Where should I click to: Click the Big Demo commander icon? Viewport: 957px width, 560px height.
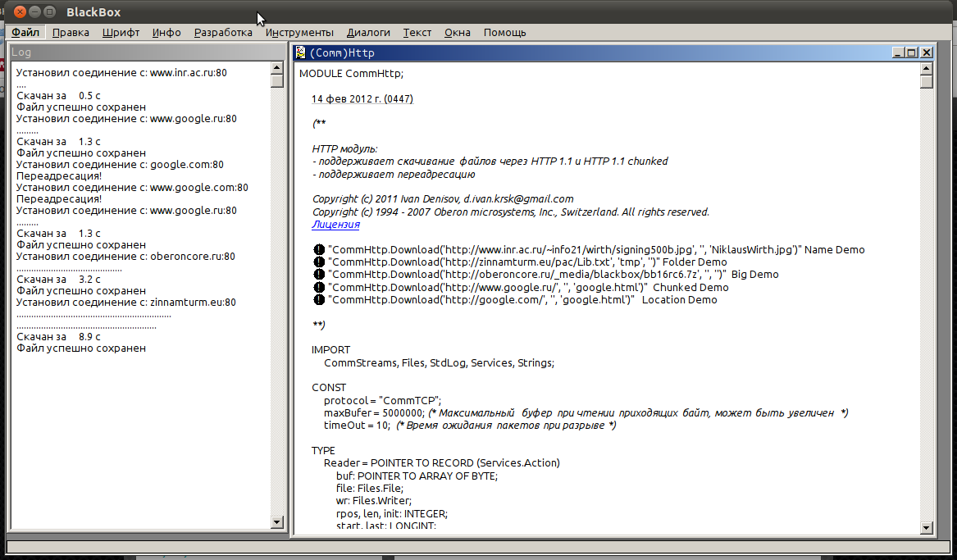[x=318, y=275]
